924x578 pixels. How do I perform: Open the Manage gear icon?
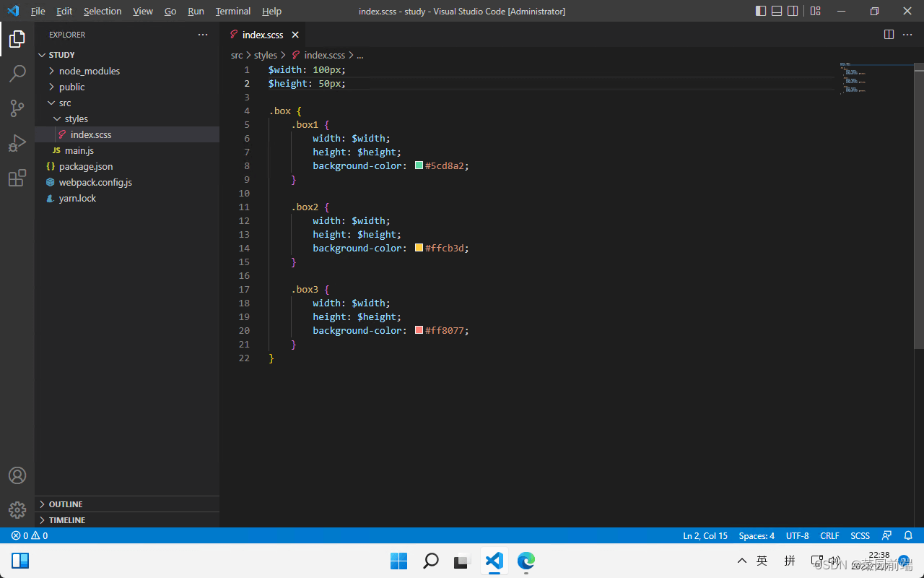tap(17, 510)
